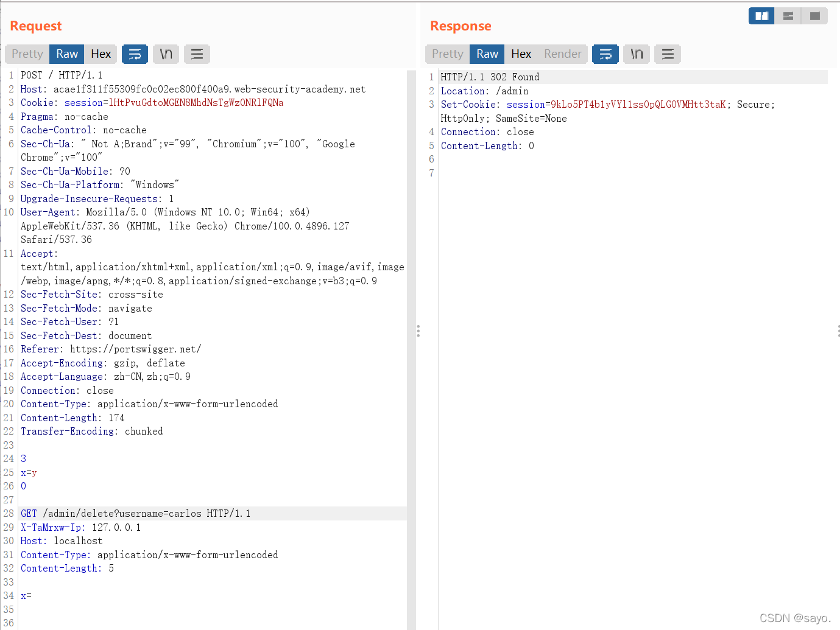This screenshot has height=630, width=840.
Task: Click the x=y chunk body line
Action: 29,473
